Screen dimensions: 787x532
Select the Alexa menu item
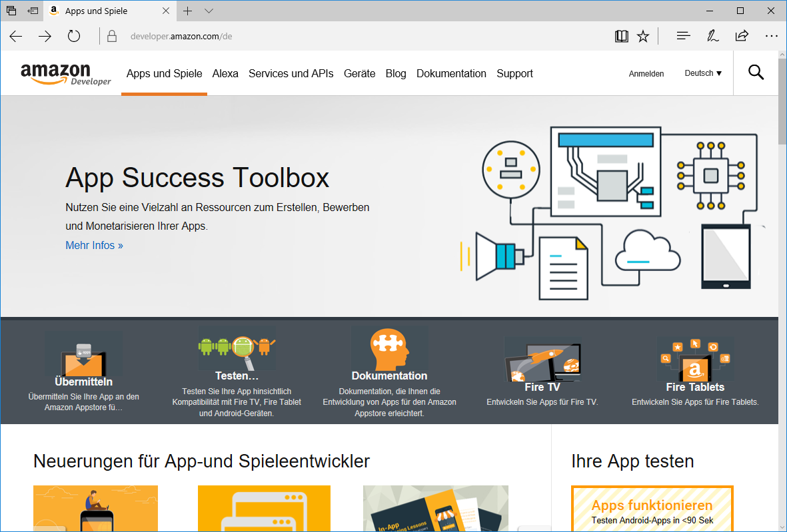225,74
